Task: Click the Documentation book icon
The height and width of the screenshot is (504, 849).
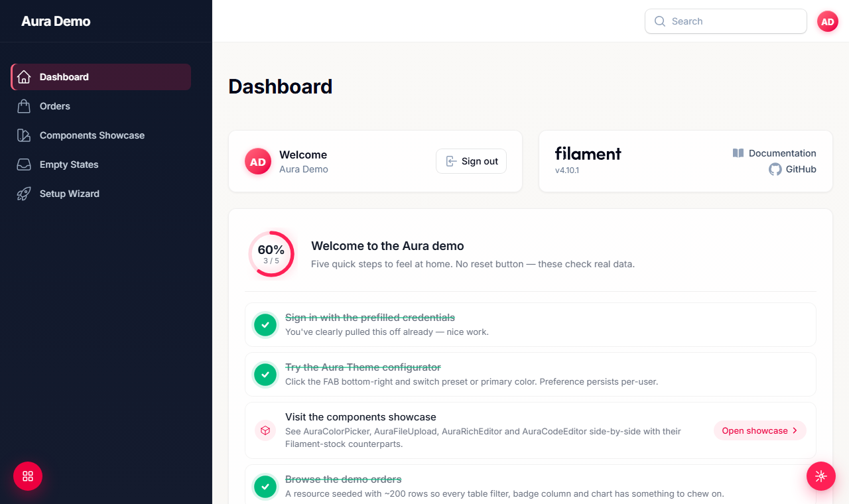Action: [738, 153]
